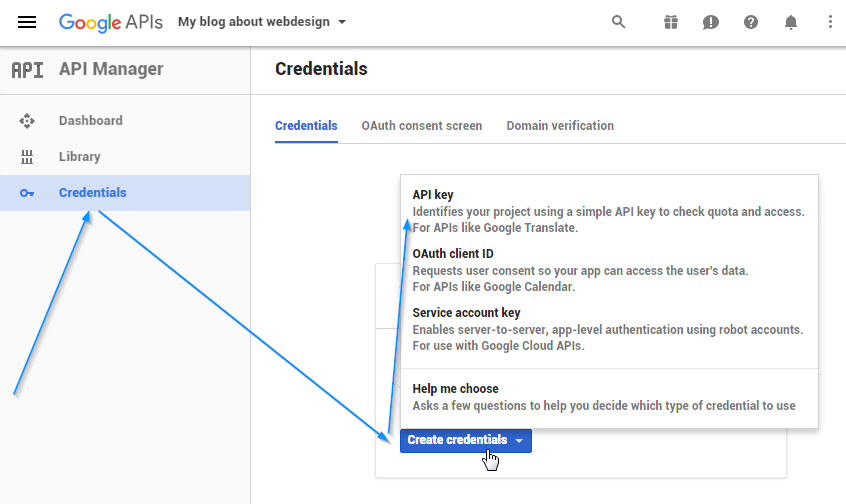Open the help question mark icon

[x=751, y=22]
